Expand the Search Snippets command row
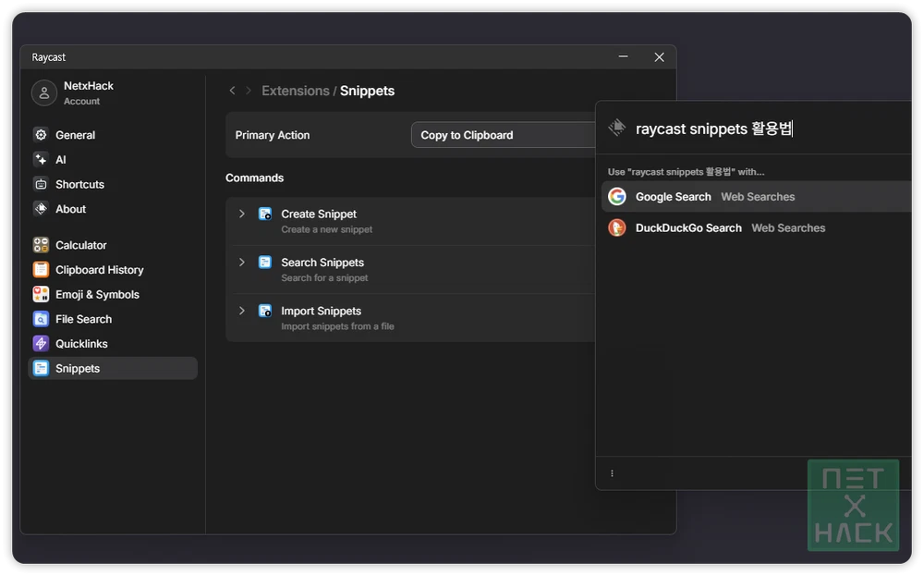 (241, 263)
